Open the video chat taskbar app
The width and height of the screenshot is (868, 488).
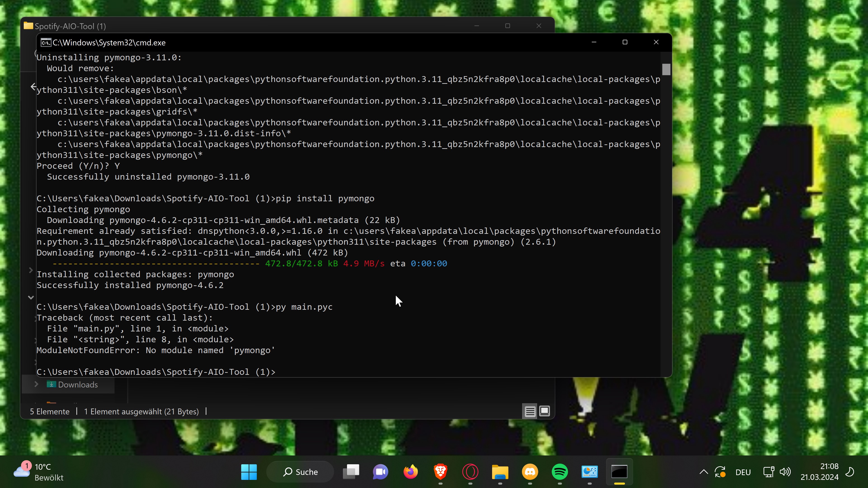click(380, 472)
